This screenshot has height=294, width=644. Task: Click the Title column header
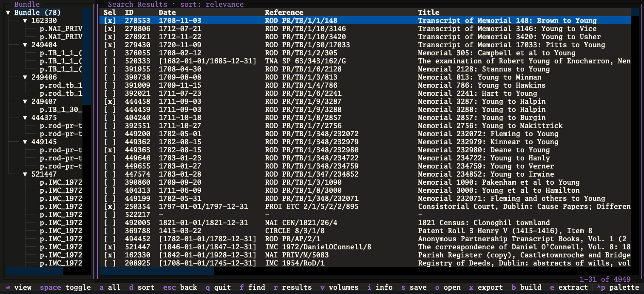(429, 12)
